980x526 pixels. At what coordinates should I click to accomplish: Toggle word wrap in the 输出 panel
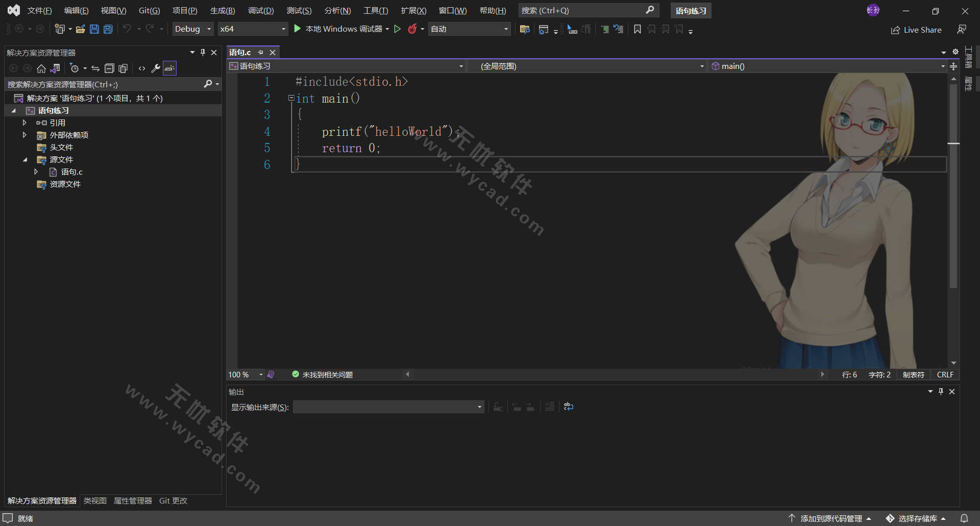[x=568, y=406]
